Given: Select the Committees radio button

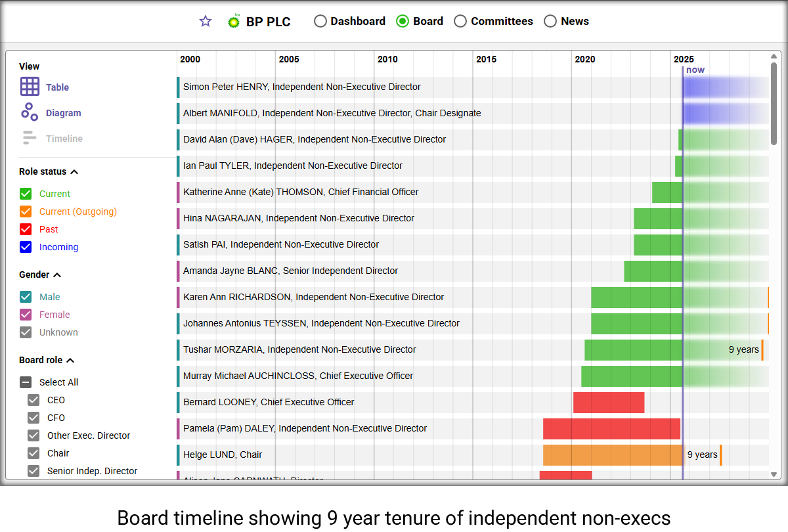Looking at the screenshot, I should 460,21.
